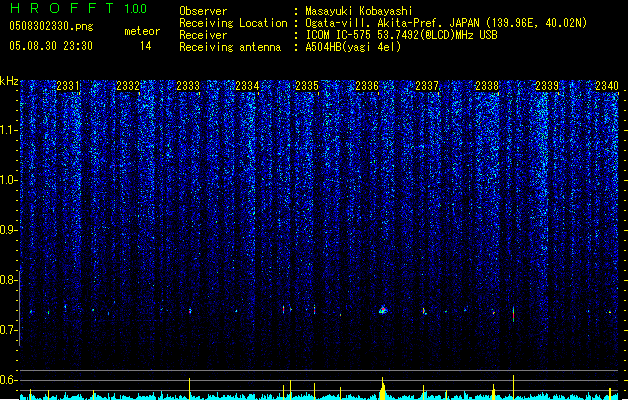Click the 2331 time marker
This screenshot has width=629, height=400.
(68, 86)
